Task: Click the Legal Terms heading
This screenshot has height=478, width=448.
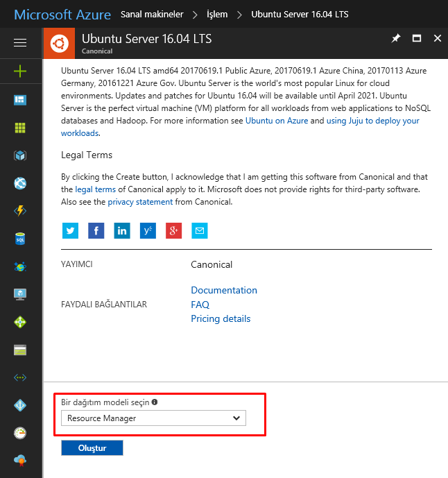Action: click(x=87, y=155)
